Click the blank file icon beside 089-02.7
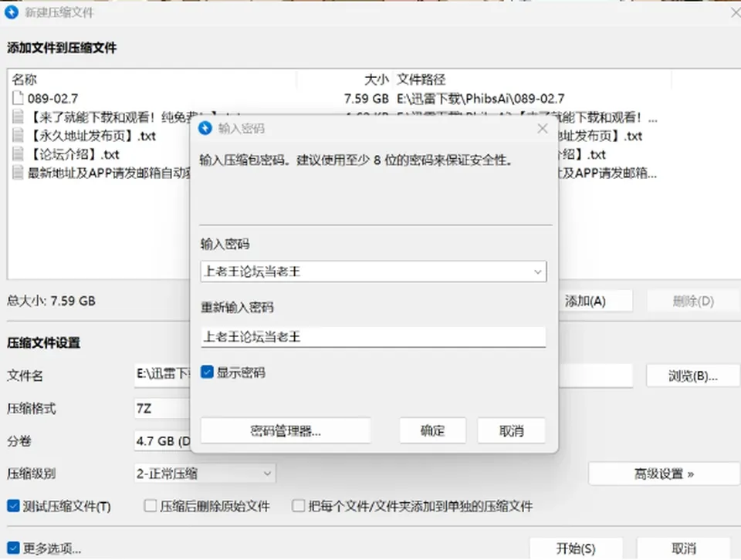741x560 pixels. [x=18, y=98]
